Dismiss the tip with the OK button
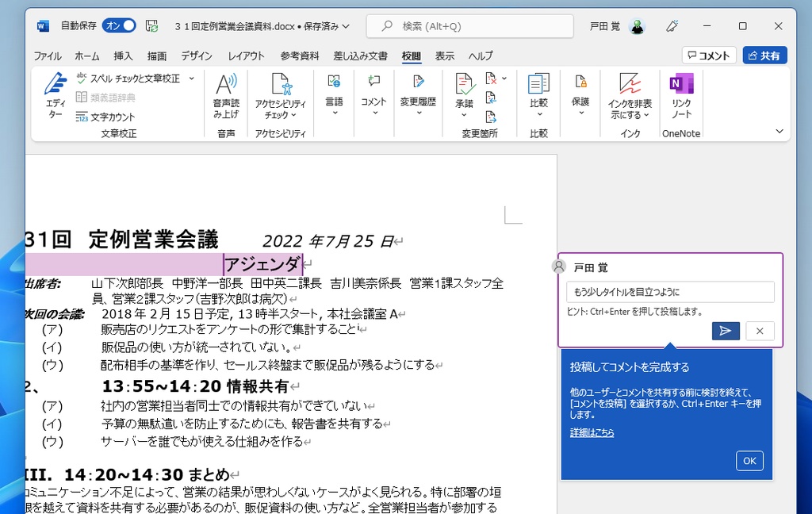 pyautogui.click(x=749, y=461)
